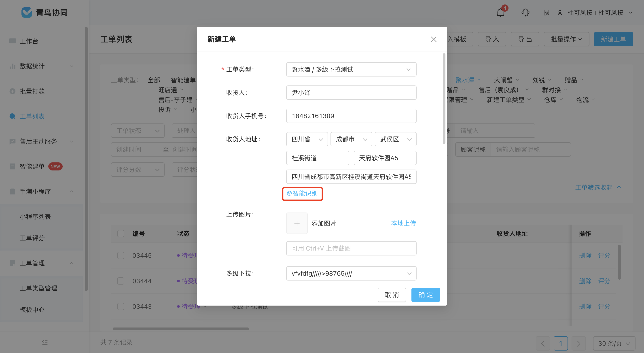Open 小程序列表 in sidebar

click(35, 216)
